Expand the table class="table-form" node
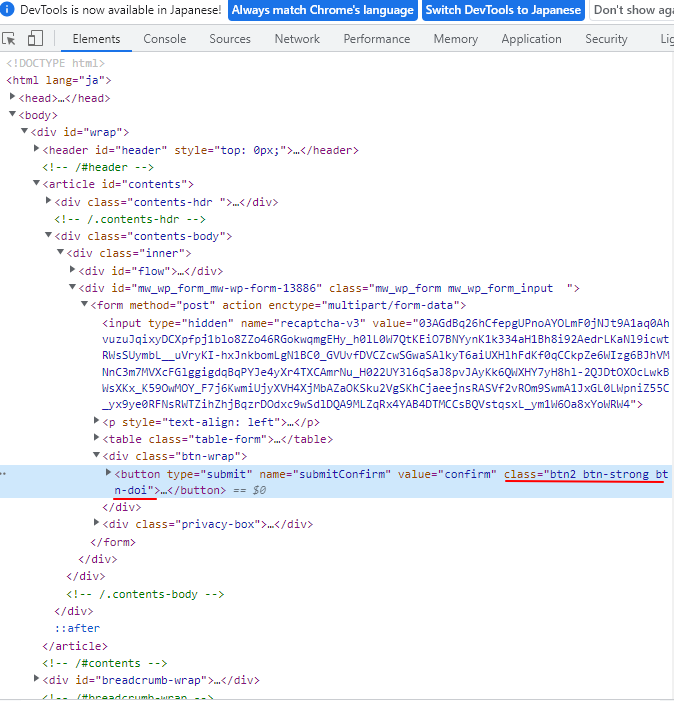This screenshot has height=701, width=674. click(96, 439)
